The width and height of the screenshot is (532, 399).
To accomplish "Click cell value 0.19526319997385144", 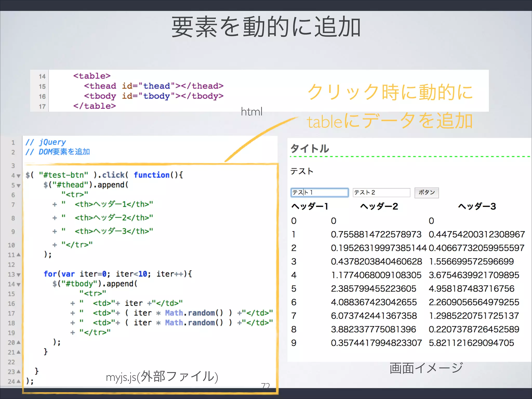I will click(379, 248).
